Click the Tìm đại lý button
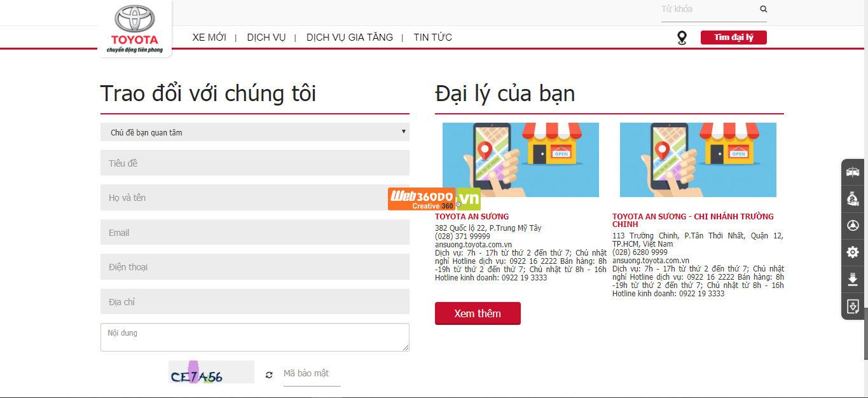This screenshot has height=398, width=868. (734, 38)
